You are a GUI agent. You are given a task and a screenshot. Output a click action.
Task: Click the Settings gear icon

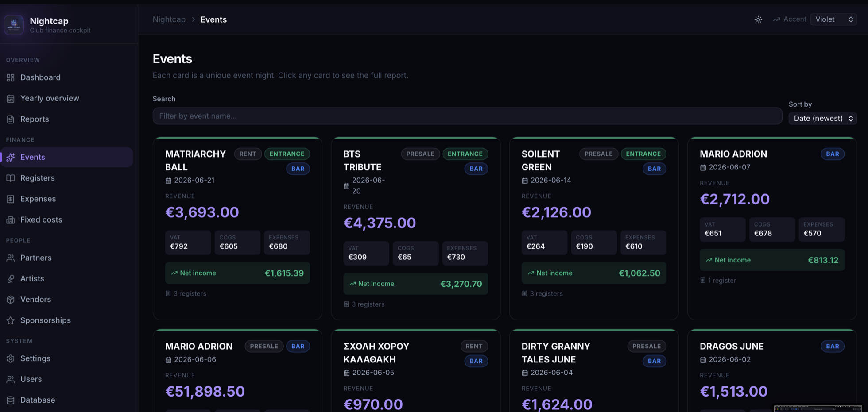coord(11,358)
